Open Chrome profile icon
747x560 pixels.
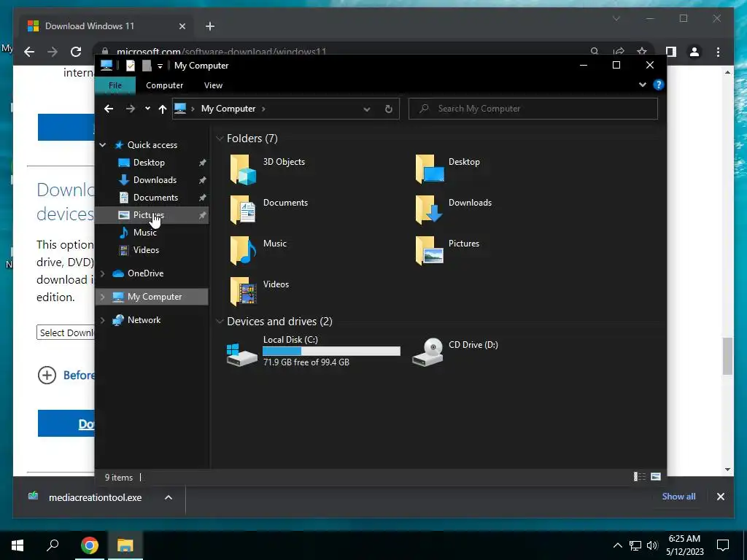point(694,52)
